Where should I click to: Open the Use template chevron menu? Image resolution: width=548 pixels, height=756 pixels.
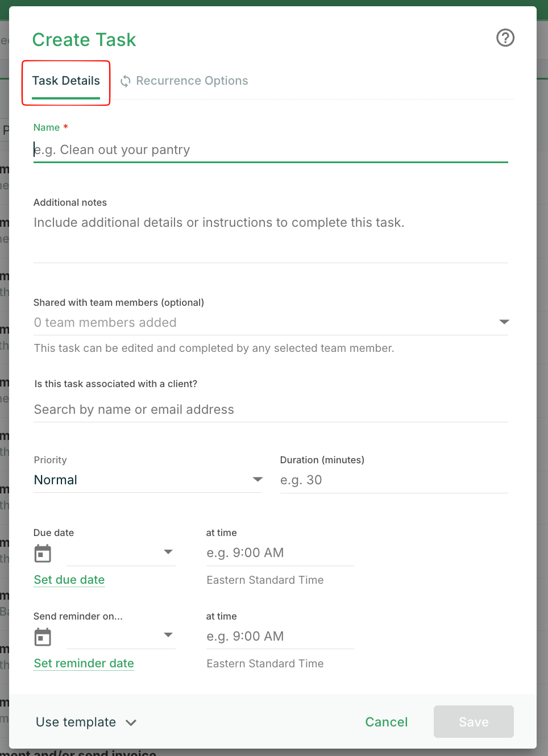tap(131, 722)
